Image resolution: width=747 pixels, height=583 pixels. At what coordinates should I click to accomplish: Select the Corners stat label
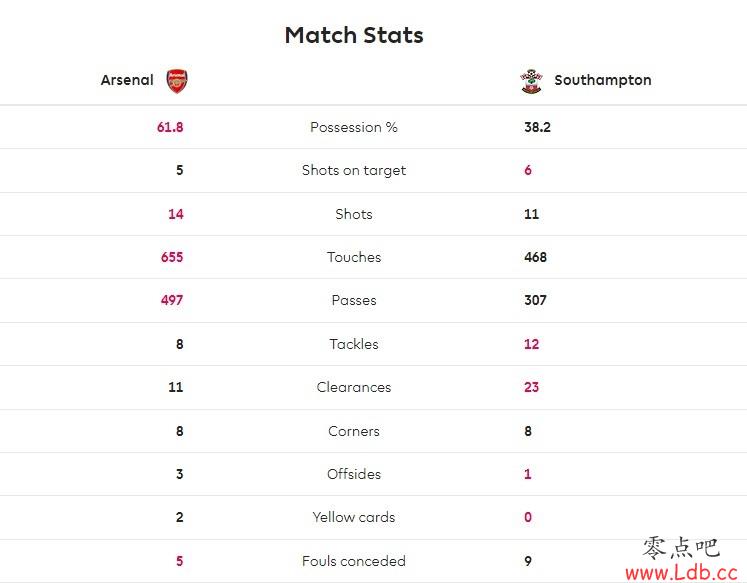(354, 431)
